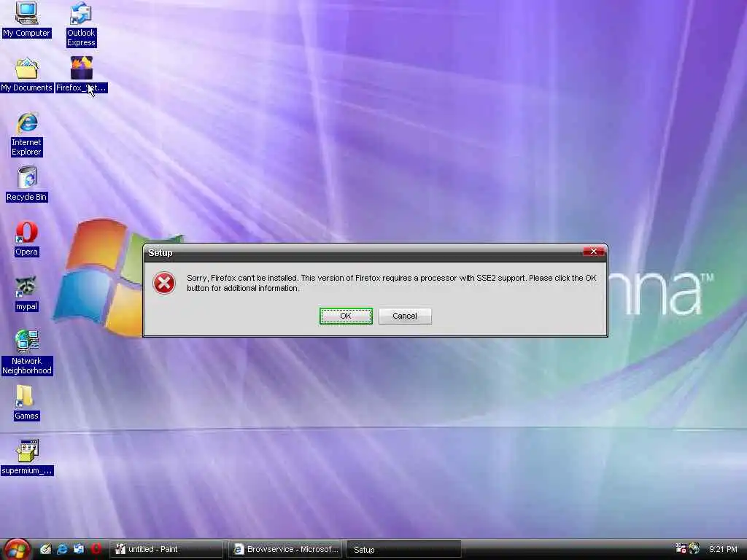
Task: Close the Setup error dialog
Action: pyautogui.click(x=594, y=252)
